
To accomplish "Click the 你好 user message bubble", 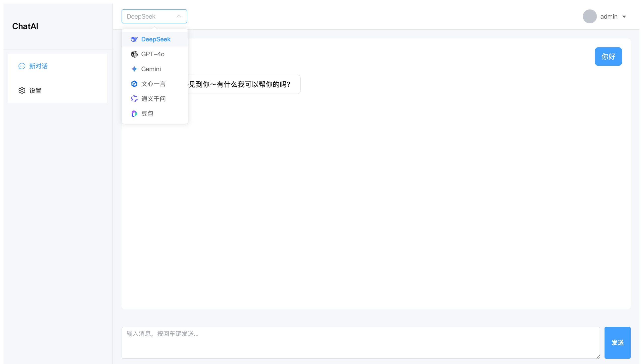I will [x=608, y=57].
